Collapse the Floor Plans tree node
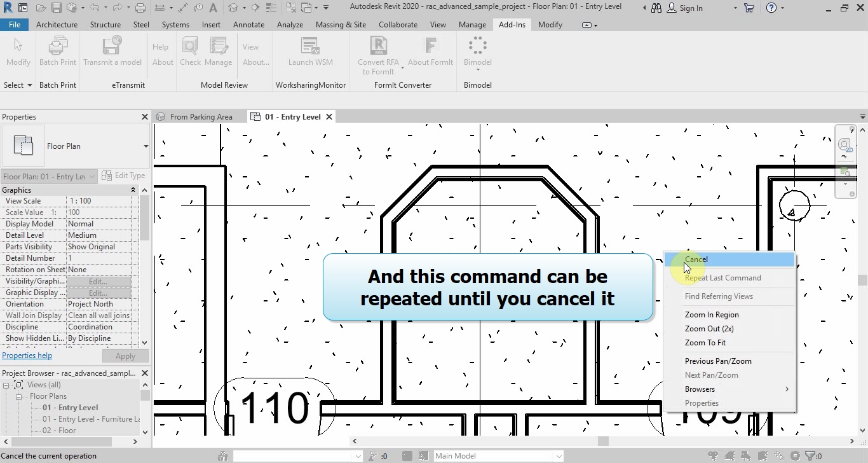 click(19, 396)
